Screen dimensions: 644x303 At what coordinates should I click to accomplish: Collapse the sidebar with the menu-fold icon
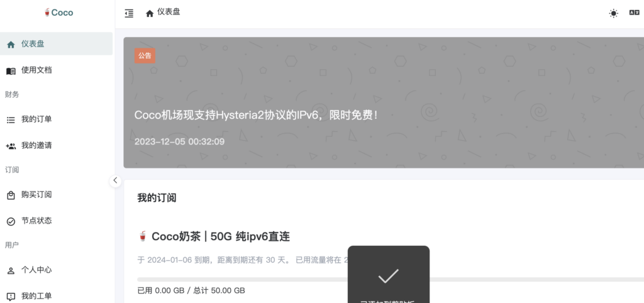pos(129,13)
